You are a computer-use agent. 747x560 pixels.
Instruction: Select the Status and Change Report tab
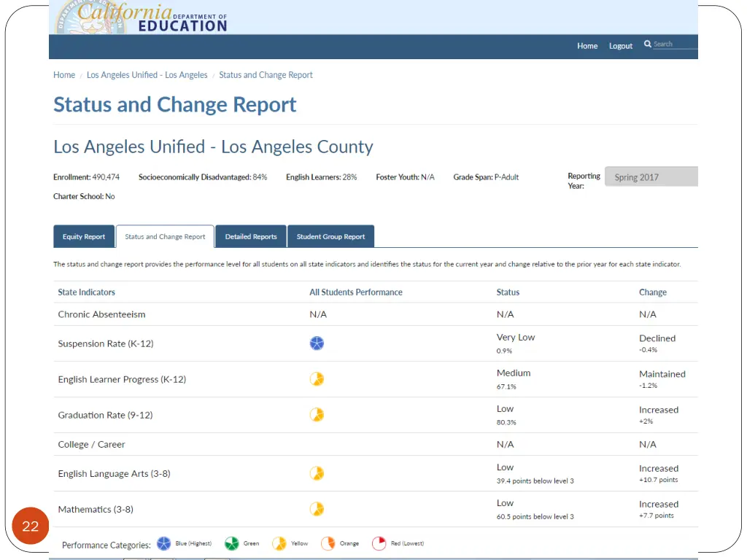click(x=165, y=236)
